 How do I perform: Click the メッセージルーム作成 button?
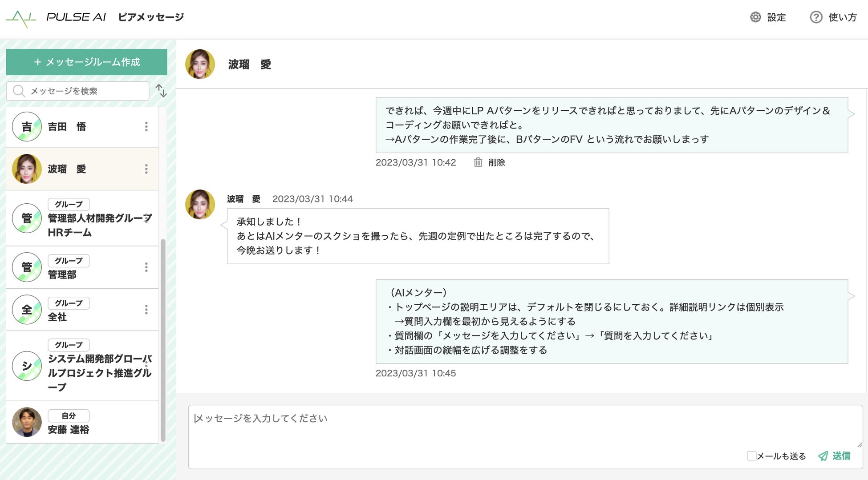click(86, 62)
